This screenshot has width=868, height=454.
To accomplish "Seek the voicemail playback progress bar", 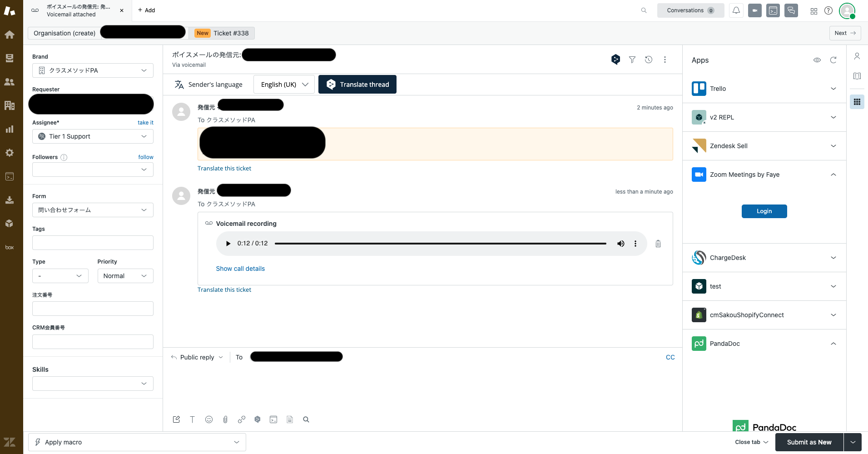I will (441, 243).
